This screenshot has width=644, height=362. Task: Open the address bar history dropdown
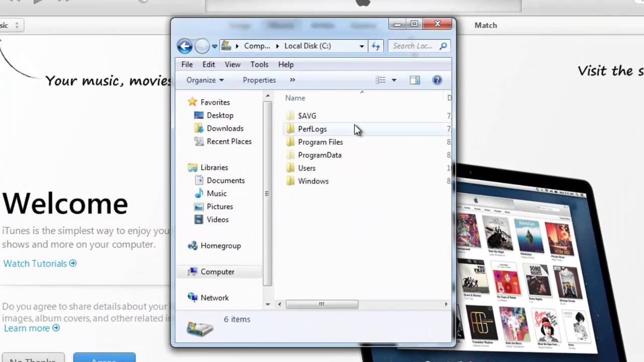(x=361, y=46)
